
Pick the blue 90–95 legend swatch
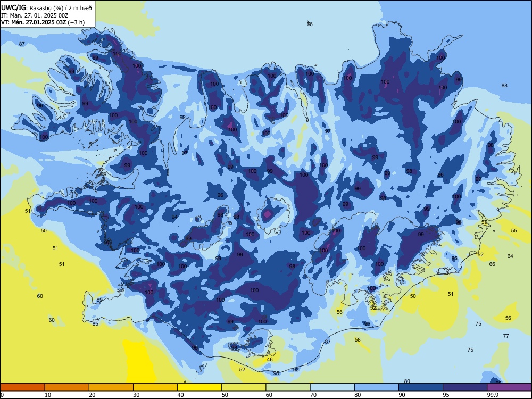tap(421, 387)
